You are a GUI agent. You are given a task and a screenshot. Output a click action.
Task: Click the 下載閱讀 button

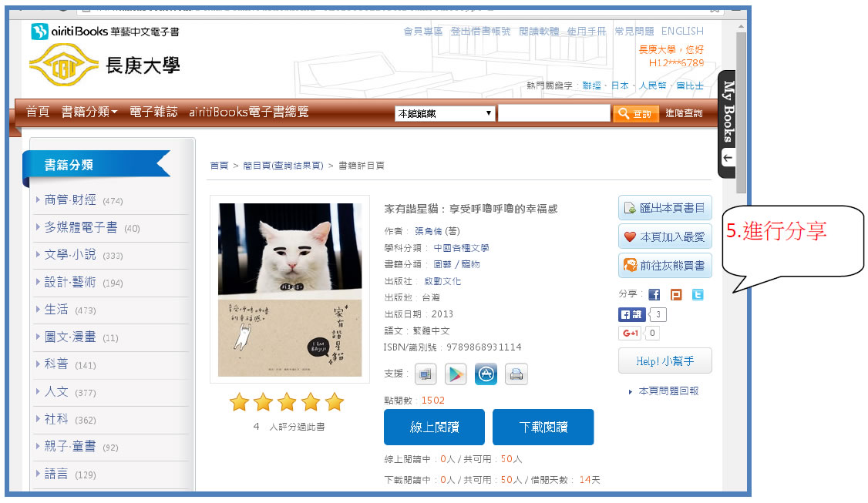[543, 428]
